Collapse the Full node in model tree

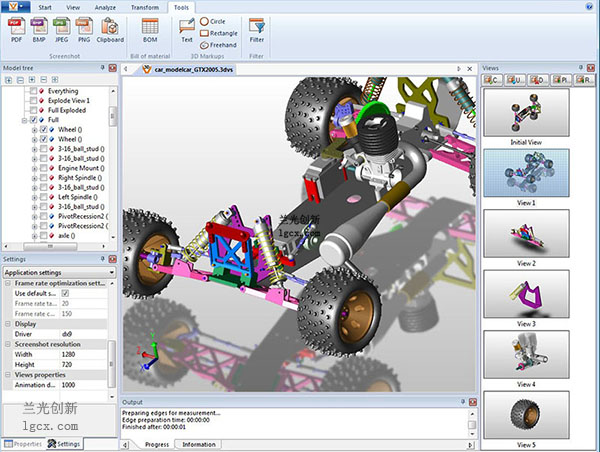tap(24, 120)
